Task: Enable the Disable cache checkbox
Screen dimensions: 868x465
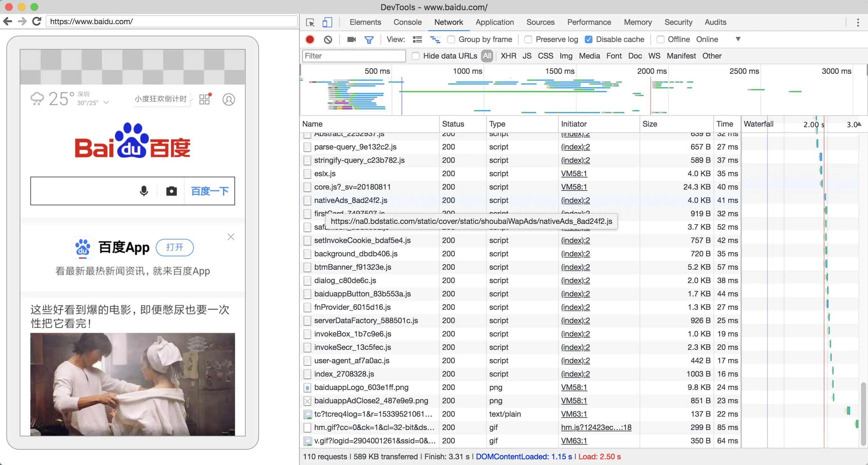Action: tap(588, 39)
